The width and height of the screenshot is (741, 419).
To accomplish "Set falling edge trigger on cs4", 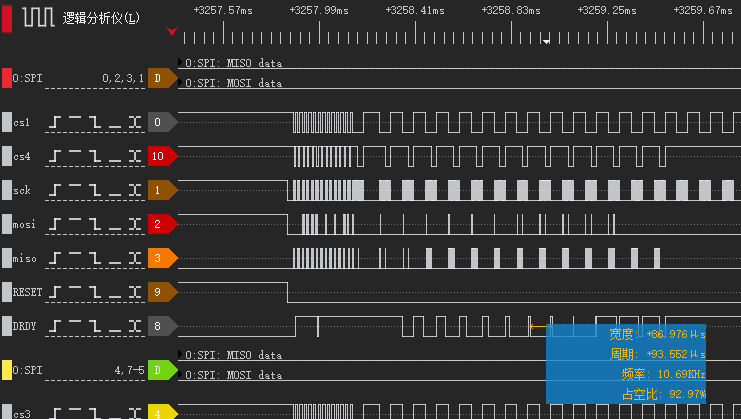I will pyautogui.click(x=95, y=156).
